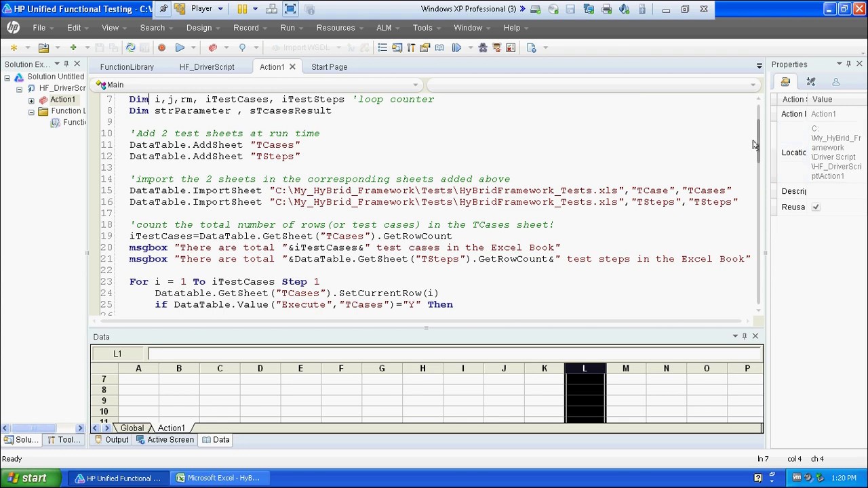Viewport: 868px width, 488px height.
Task: Close the Solution Explorer pane
Action: (77, 64)
